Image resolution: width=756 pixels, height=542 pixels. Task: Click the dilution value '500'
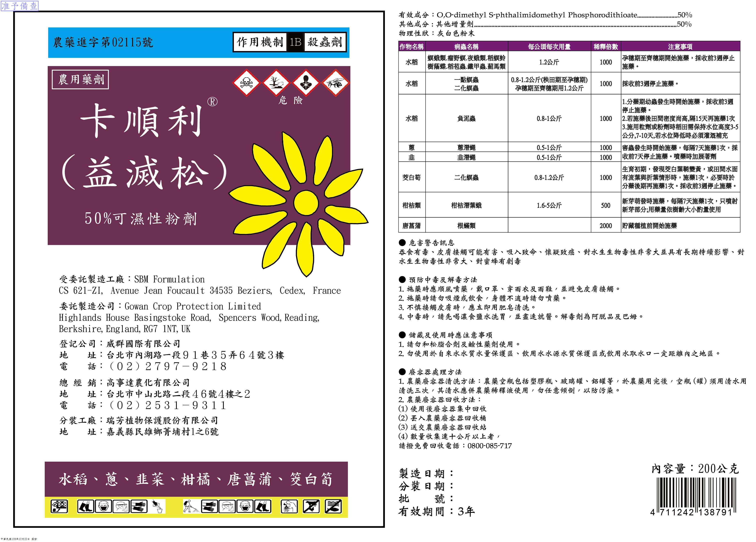(x=606, y=206)
